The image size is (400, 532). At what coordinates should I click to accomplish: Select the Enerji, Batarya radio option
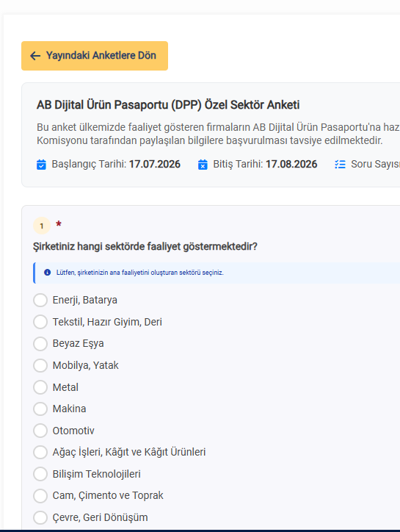pyautogui.click(x=40, y=301)
